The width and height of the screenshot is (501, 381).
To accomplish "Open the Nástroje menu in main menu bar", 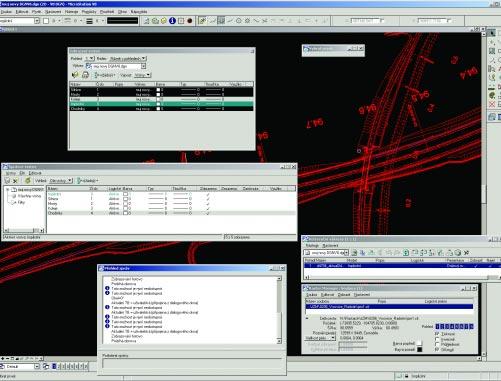I will tap(71, 12).
